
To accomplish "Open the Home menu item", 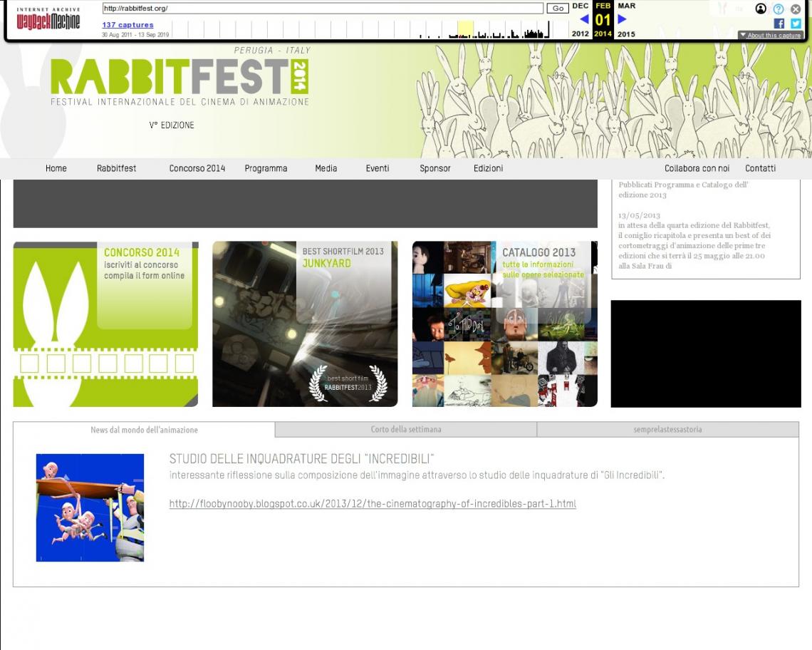I will [56, 168].
